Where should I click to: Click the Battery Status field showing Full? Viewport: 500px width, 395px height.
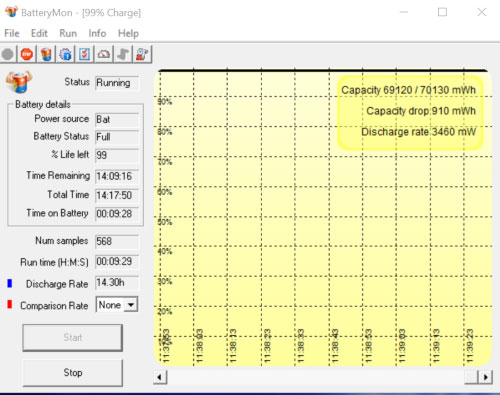tap(117, 137)
